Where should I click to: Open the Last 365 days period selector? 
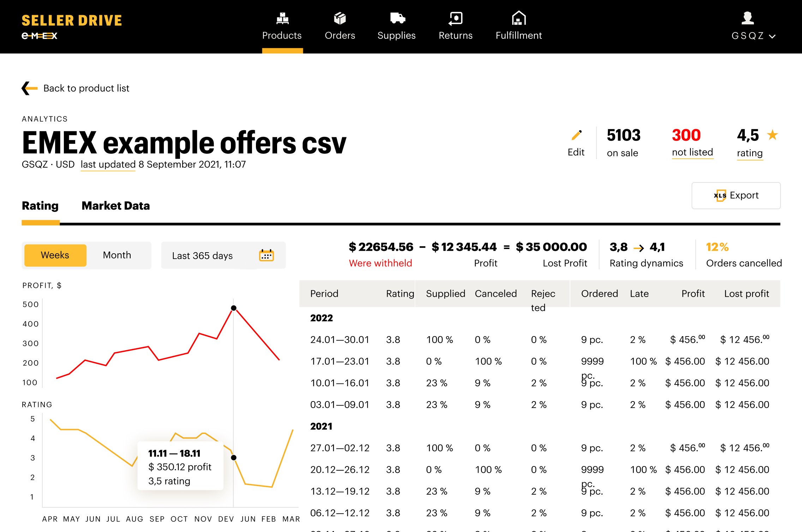[x=202, y=255]
